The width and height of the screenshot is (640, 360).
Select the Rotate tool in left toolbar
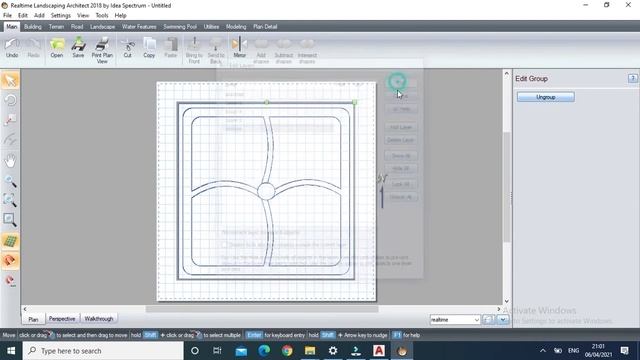(x=10, y=100)
